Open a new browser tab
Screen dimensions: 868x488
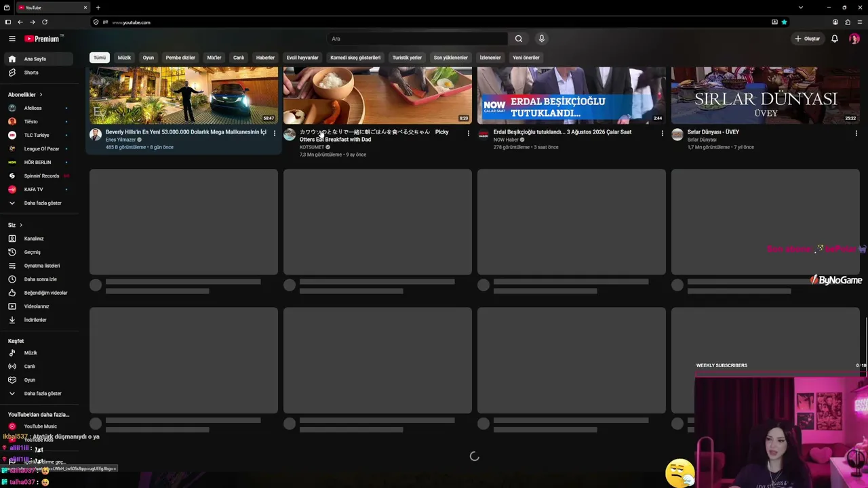click(98, 7)
